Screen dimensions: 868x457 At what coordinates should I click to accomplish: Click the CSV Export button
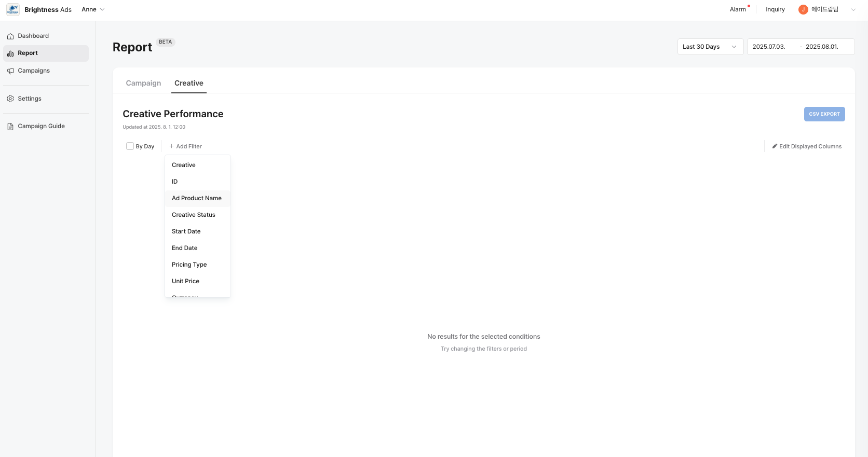point(824,114)
